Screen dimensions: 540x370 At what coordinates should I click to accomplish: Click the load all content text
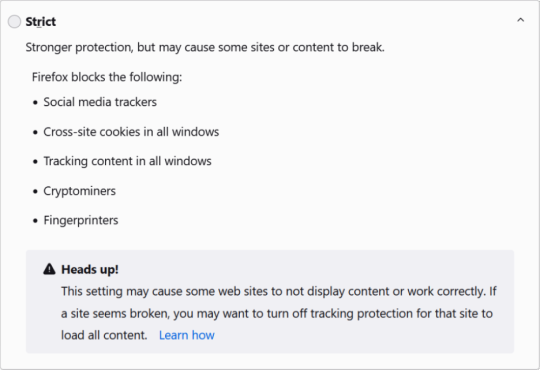[x=104, y=335]
